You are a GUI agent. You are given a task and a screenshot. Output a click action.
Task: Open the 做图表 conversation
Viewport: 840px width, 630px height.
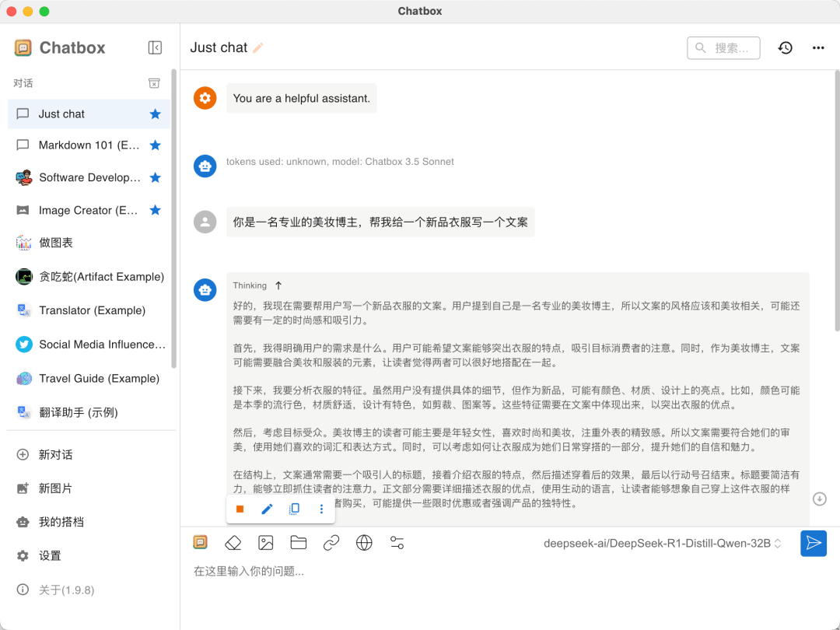coord(89,243)
